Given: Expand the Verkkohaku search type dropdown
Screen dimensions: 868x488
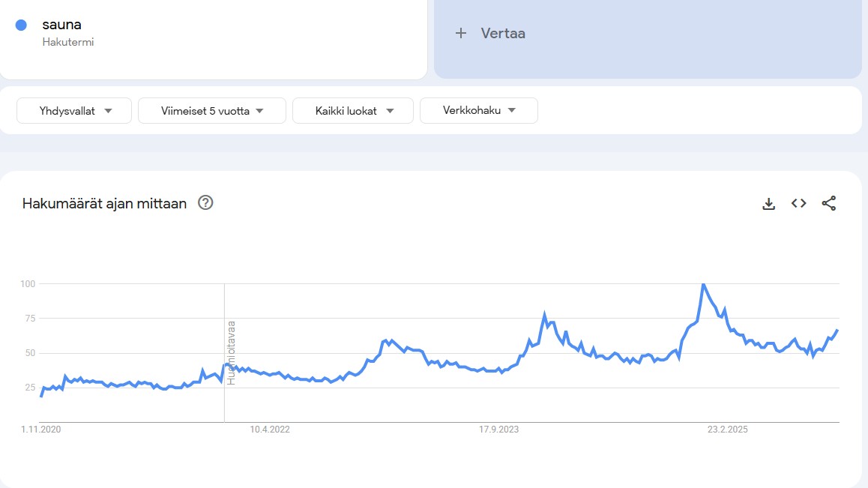Looking at the screenshot, I should tap(479, 110).
